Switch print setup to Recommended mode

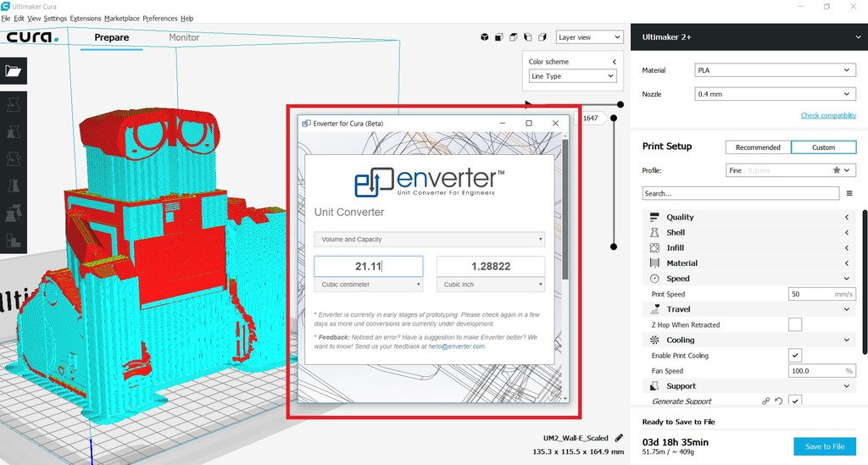pos(758,147)
